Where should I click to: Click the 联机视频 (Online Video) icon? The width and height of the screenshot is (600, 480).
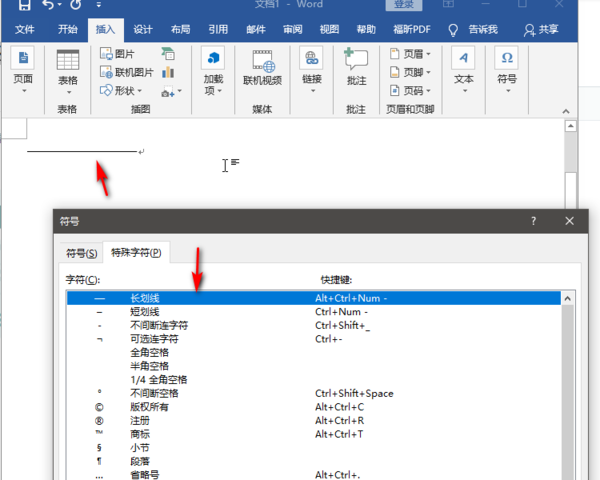click(x=262, y=61)
